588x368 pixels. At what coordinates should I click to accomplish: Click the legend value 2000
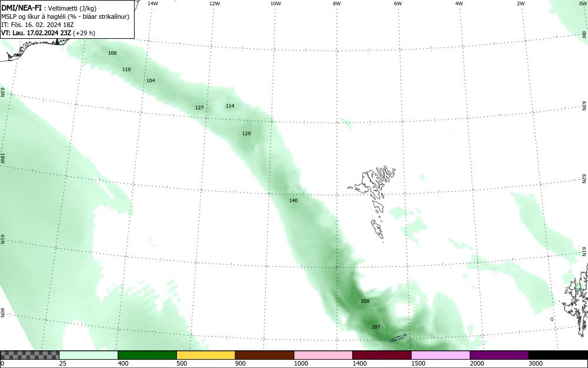coord(477,363)
